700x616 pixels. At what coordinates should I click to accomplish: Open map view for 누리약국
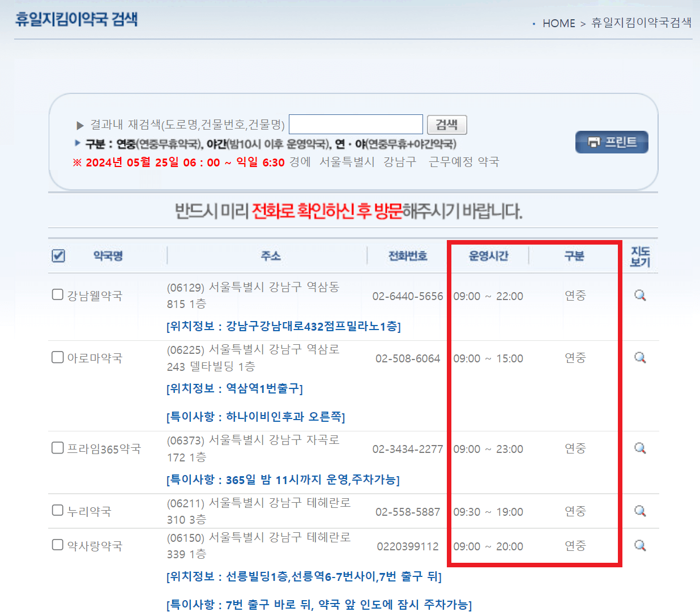click(x=639, y=510)
